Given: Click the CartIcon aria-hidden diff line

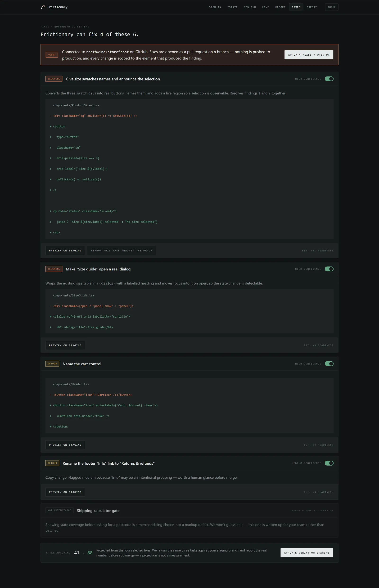Looking at the screenshot, I should [80, 416].
